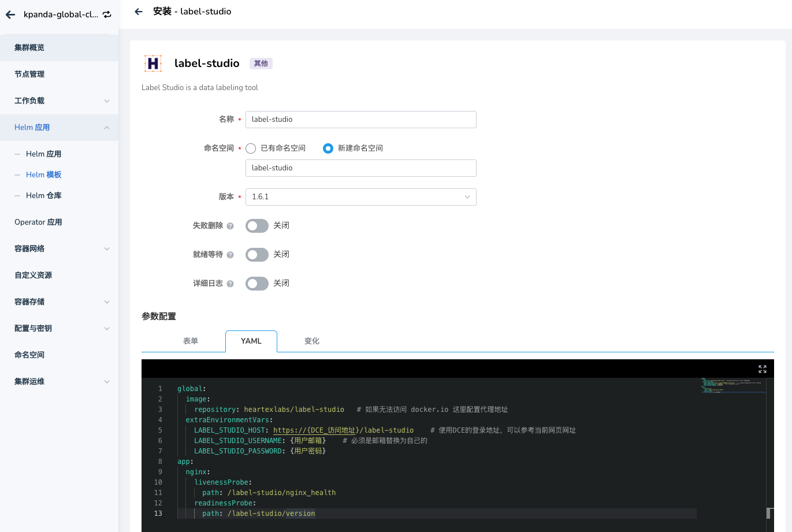Expand the YAML editor to fullscreen
Viewport: 792px width, 532px height.
(762, 369)
